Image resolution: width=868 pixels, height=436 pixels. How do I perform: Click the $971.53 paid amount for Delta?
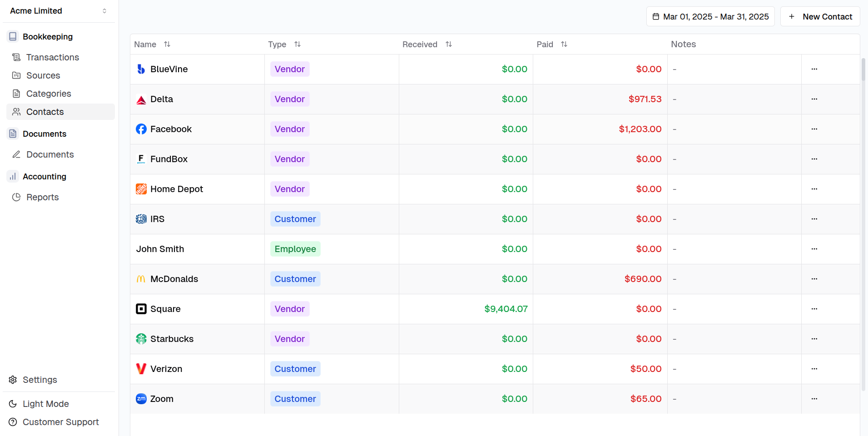(x=645, y=99)
